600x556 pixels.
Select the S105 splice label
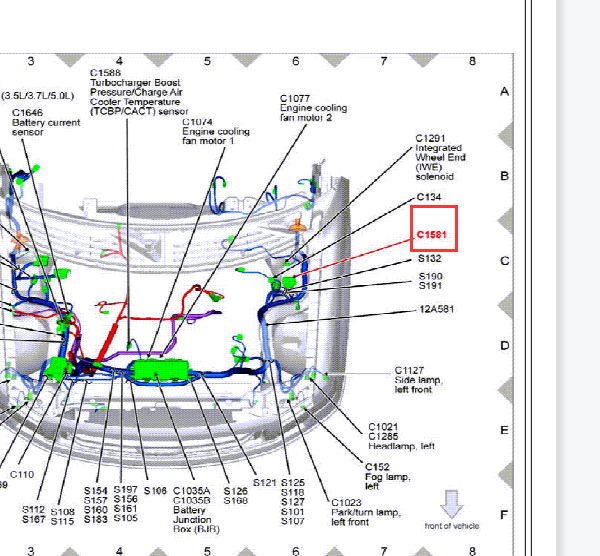click(126, 518)
